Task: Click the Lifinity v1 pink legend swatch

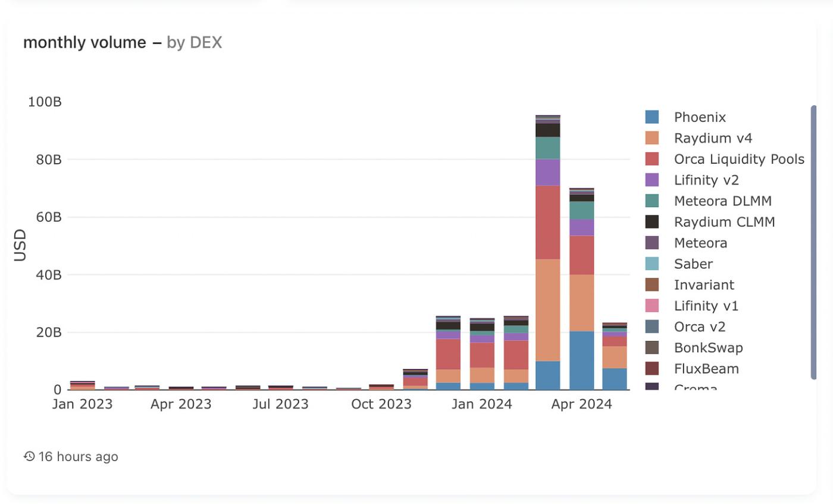Action: pyautogui.click(x=652, y=306)
